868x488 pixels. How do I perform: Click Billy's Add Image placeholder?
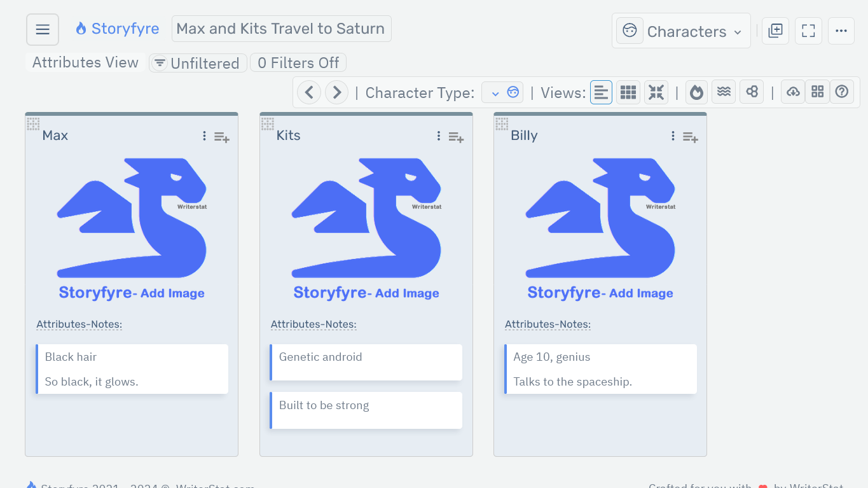pyautogui.click(x=600, y=228)
